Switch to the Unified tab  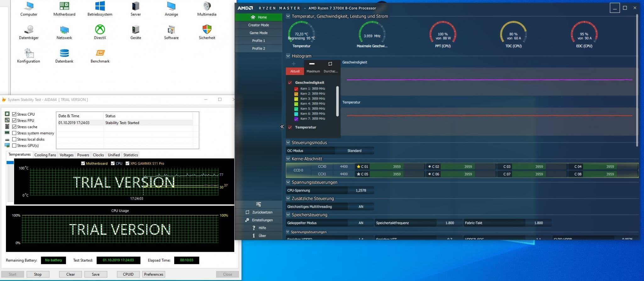[x=114, y=155]
